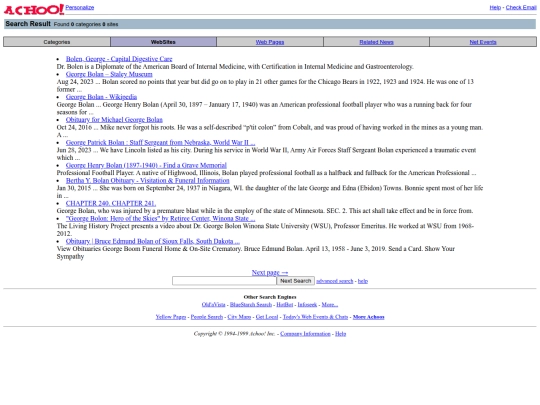Click the Oct 24, 2016 snippet text
540x405 pixels.
[270, 131]
